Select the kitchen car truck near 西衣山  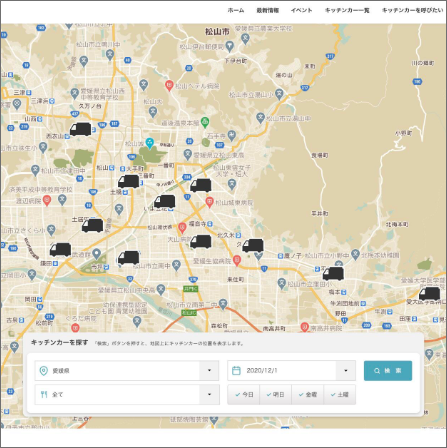[80, 129]
